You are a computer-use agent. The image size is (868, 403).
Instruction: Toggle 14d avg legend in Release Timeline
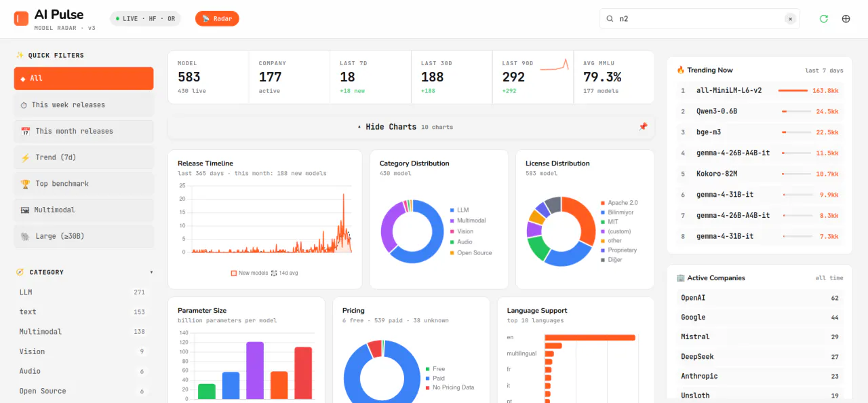(x=285, y=273)
